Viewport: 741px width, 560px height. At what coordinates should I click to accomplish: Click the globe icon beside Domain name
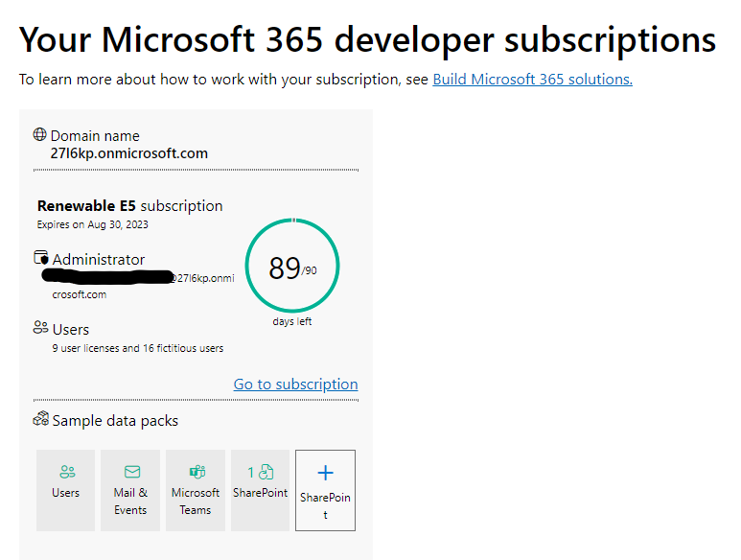[39, 134]
